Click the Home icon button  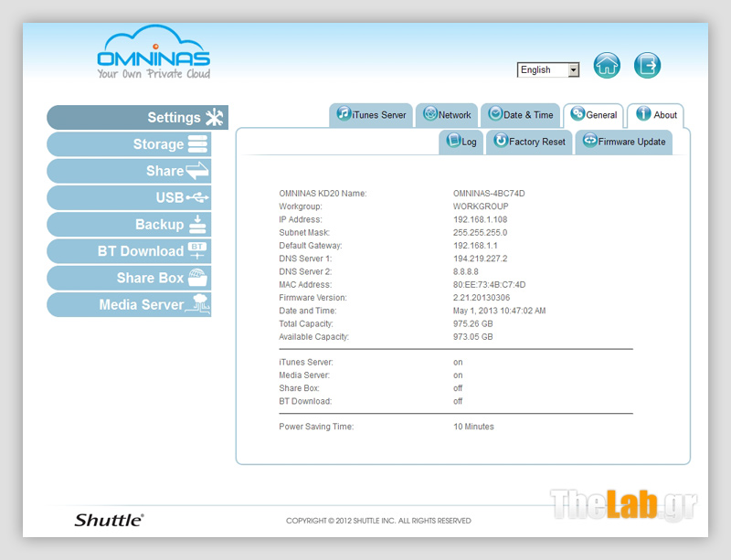(607, 66)
